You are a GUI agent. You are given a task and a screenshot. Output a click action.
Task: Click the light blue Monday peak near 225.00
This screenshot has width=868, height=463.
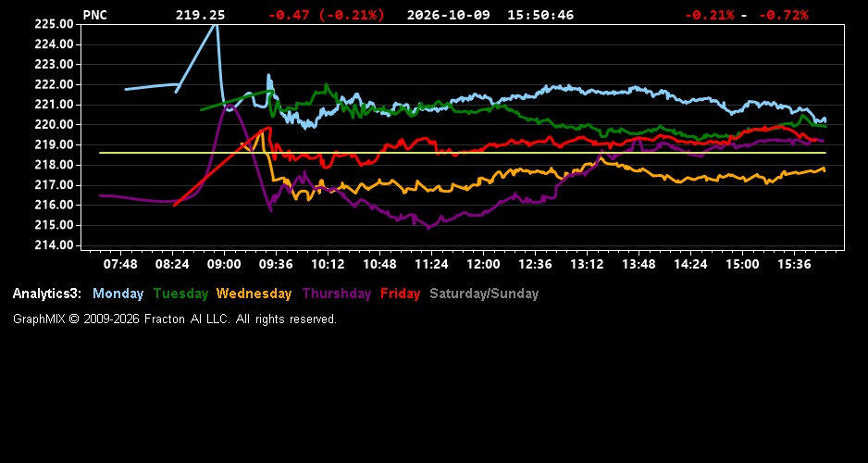(215, 26)
